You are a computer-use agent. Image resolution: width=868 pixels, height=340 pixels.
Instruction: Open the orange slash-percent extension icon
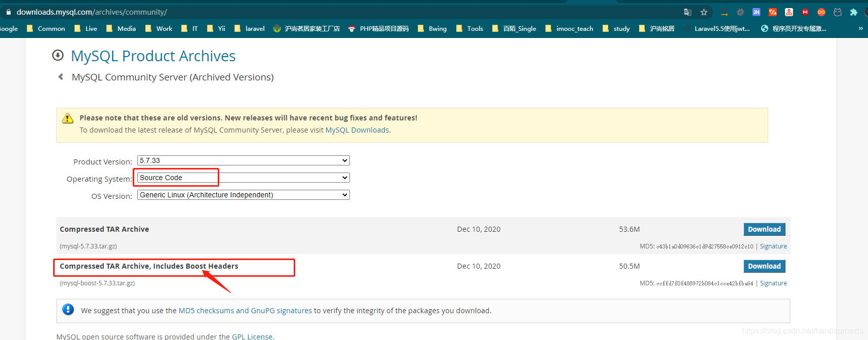(x=773, y=12)
